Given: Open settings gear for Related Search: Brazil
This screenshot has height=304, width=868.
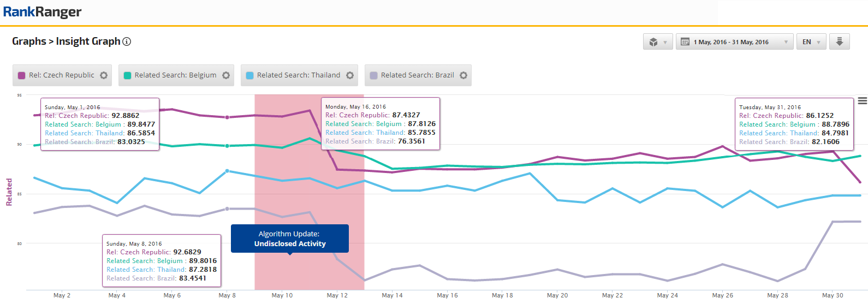Looking at the screenshot, I should coord(463,75).
